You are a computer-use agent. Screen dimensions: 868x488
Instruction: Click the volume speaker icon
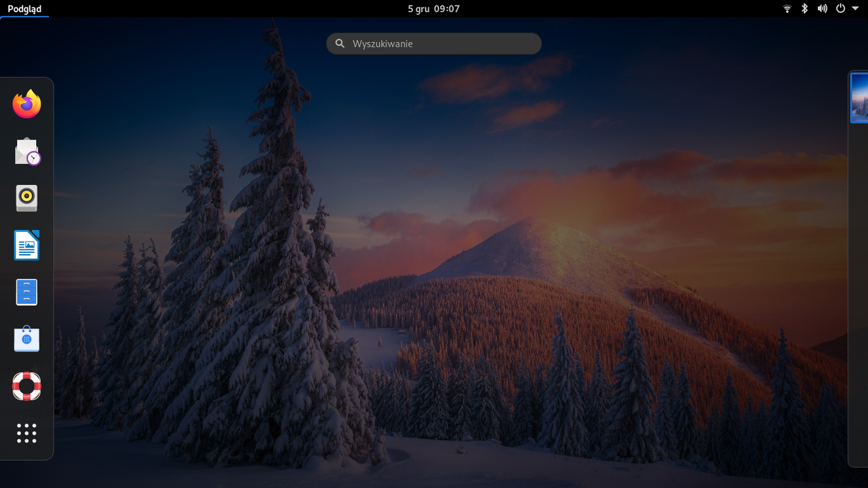[x=823, y=9]
